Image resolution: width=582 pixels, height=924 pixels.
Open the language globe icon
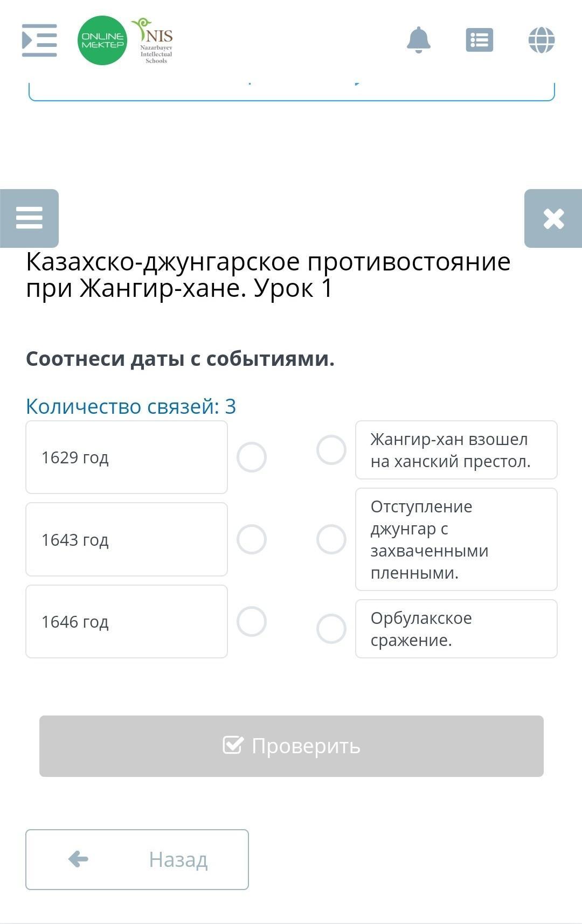pyautogui.click(x=542, y=40)
